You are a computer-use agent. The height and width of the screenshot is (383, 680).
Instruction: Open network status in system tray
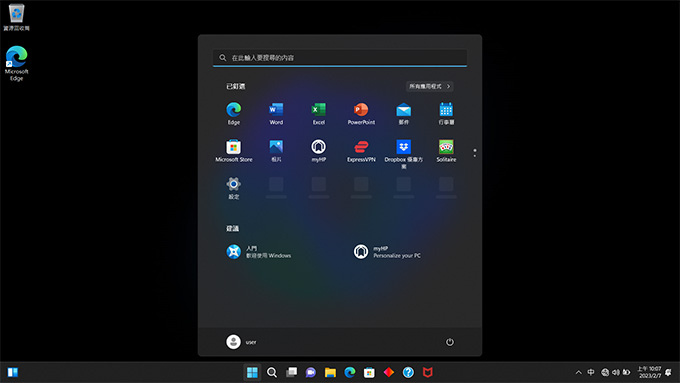[x=605, y=372]
